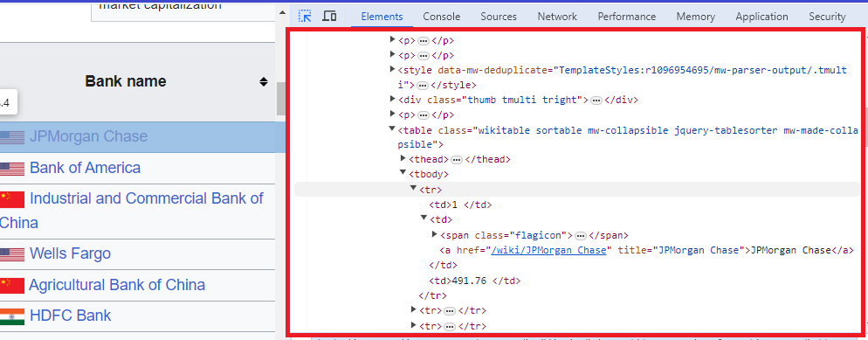Screen dimensions: 868x340
Task: Select the td containing 491.76
Action: (x=475, y=281)
